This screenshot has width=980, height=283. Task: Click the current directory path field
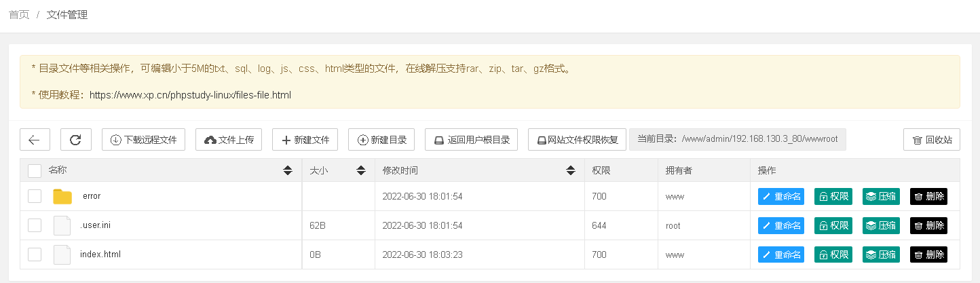(x=738, y=139)
